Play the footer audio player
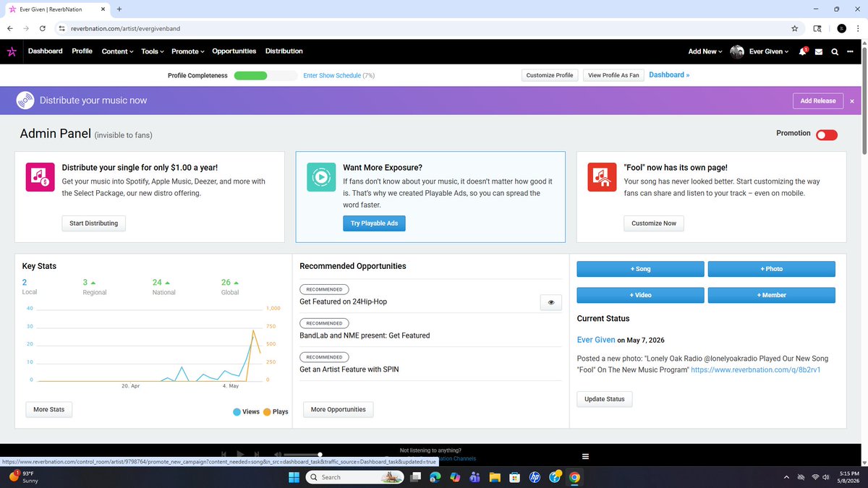The image size is (868, 488). pos(241,454)
